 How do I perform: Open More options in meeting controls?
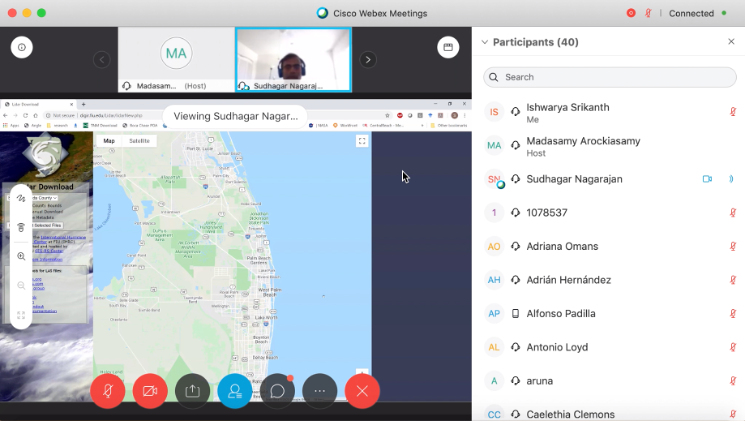(320, 391)
